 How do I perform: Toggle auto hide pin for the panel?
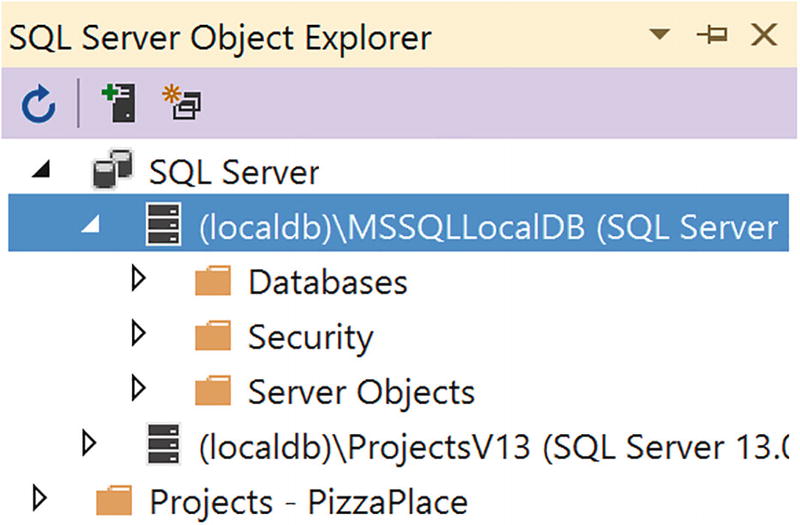point(712,36)
